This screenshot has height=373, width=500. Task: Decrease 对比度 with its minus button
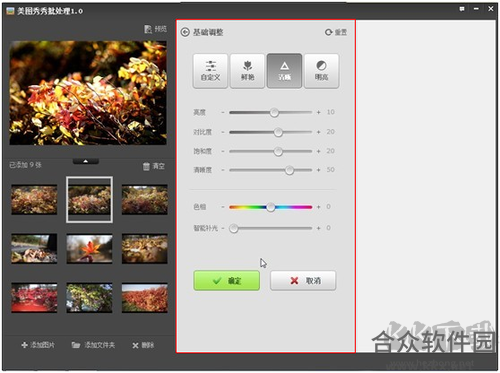223,132
